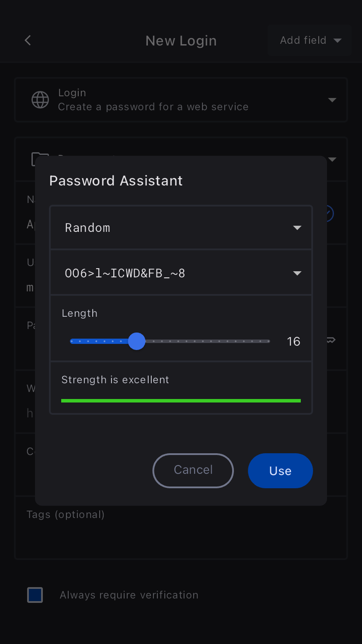Click the Length slider handle
Image resolution: width=362 pixels, height=644 pixels.
pos(137,341)
